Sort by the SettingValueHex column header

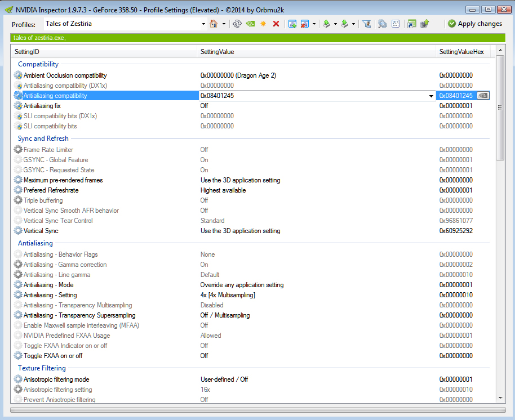[463, 52]
